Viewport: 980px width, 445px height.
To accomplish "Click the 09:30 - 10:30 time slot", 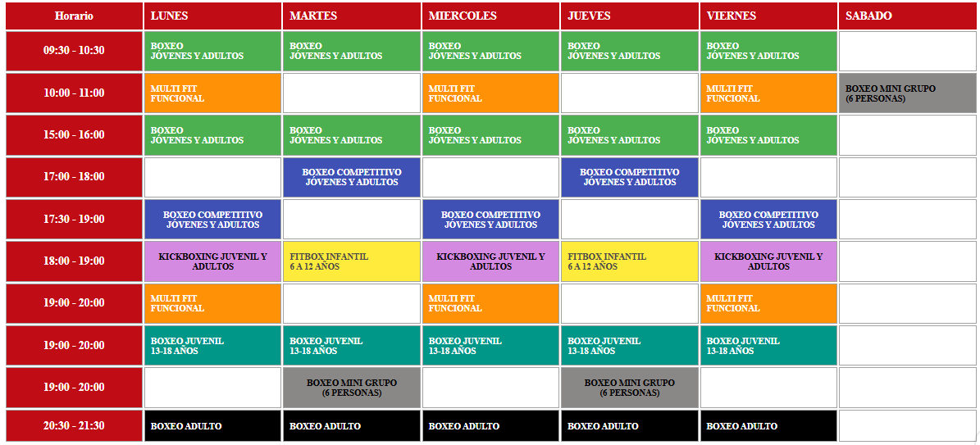I will [74, 51].
